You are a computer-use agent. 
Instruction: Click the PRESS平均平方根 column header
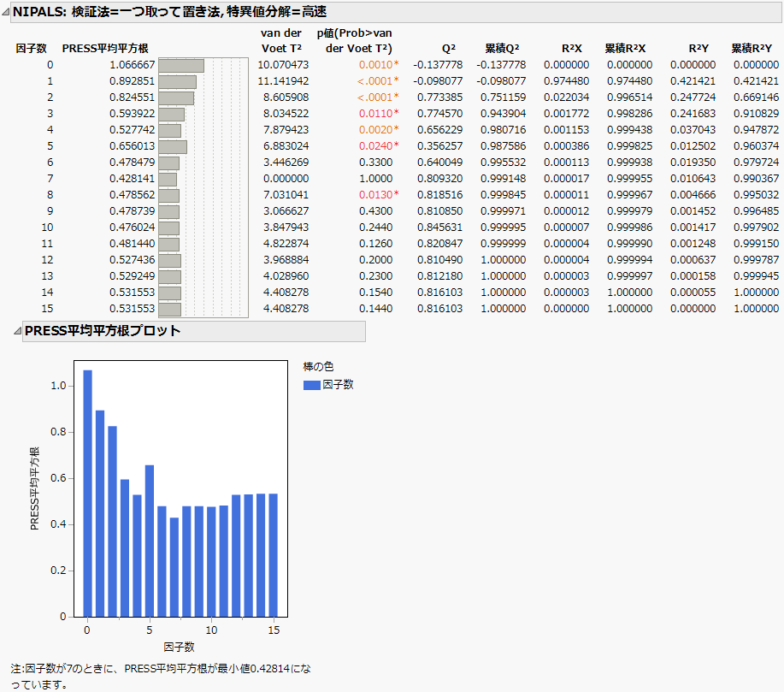coord(105,49)
